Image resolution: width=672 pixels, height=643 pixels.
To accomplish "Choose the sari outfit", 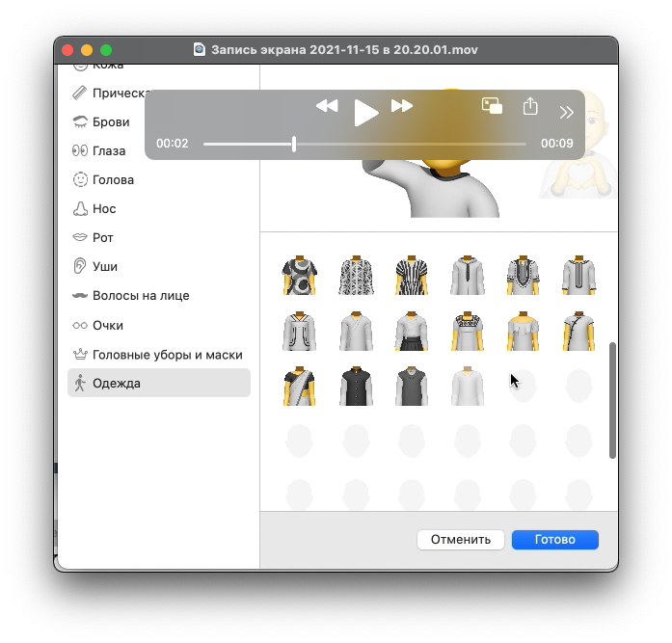I will 300,386.
